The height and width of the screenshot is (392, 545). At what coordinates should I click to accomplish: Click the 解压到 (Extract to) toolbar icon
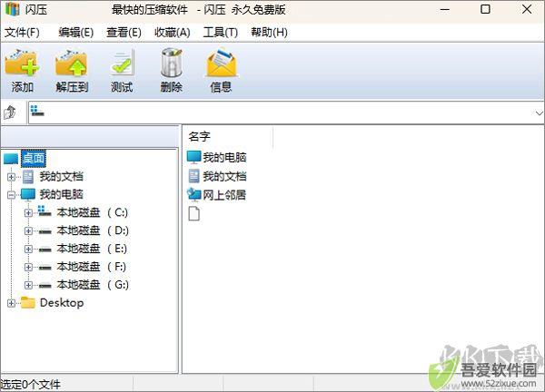click(71, 64)
